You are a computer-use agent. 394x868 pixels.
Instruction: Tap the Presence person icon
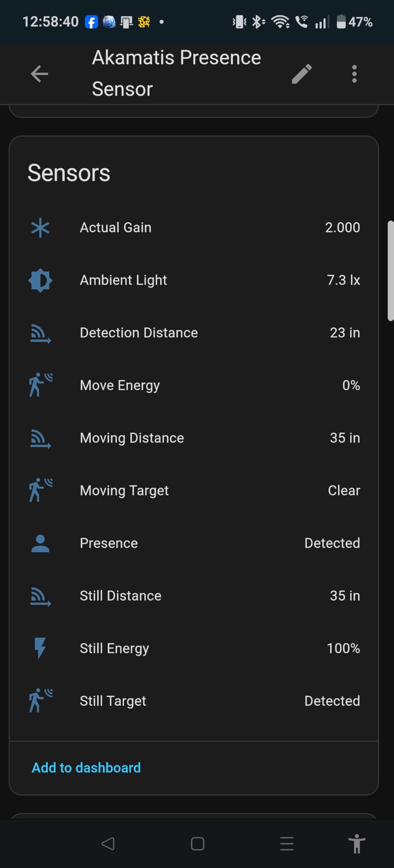[40, 543]
